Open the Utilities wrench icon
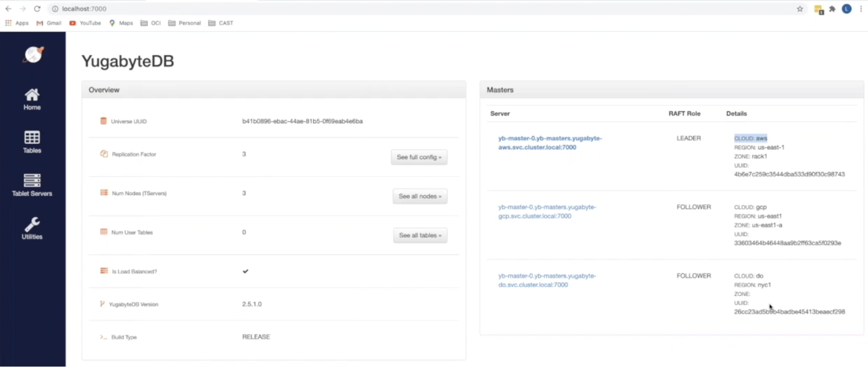 click(x=32, y=224)
